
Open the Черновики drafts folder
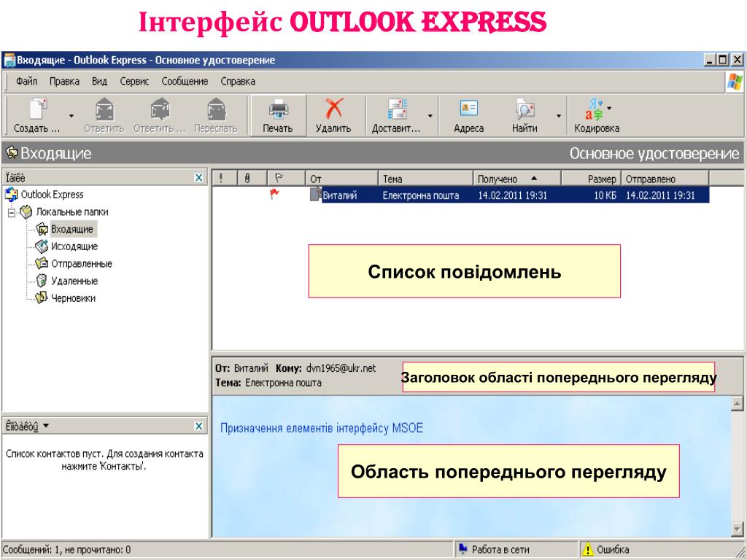coord(73,298)
